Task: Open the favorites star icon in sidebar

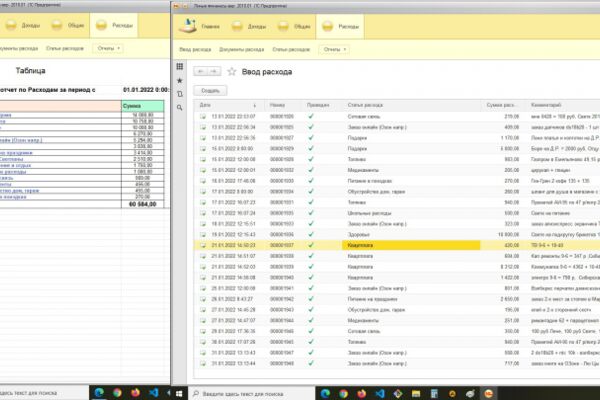Action: click(x=179, y=80)
